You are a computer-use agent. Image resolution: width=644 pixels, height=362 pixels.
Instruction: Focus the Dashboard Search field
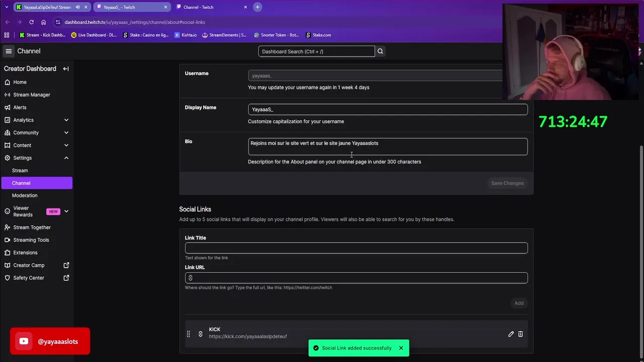tap(316, 51)
